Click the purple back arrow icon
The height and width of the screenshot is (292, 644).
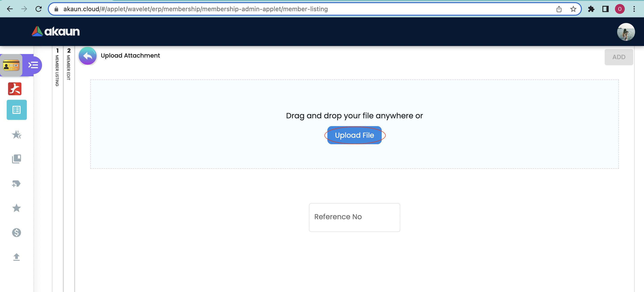click(87, 56)
